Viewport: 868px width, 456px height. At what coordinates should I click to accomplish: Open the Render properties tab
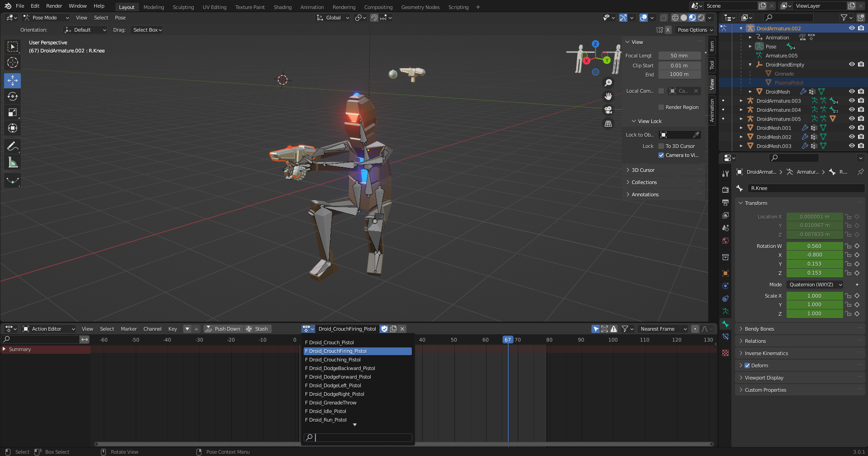(x=725, y=190)
